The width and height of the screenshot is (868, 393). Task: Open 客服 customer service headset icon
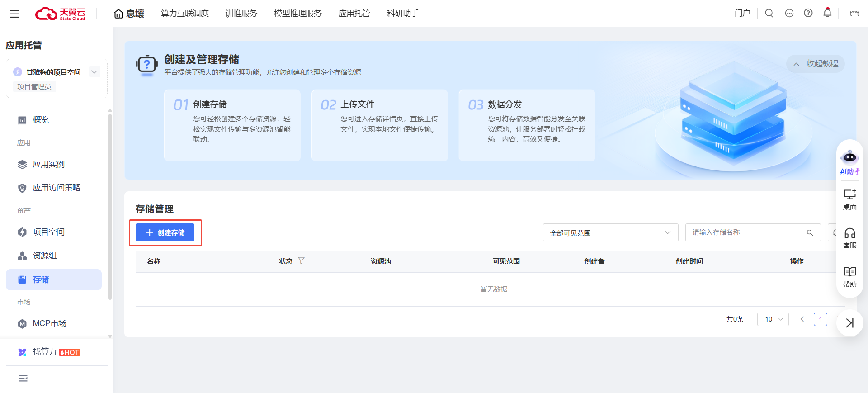click(x=850, y=238)
